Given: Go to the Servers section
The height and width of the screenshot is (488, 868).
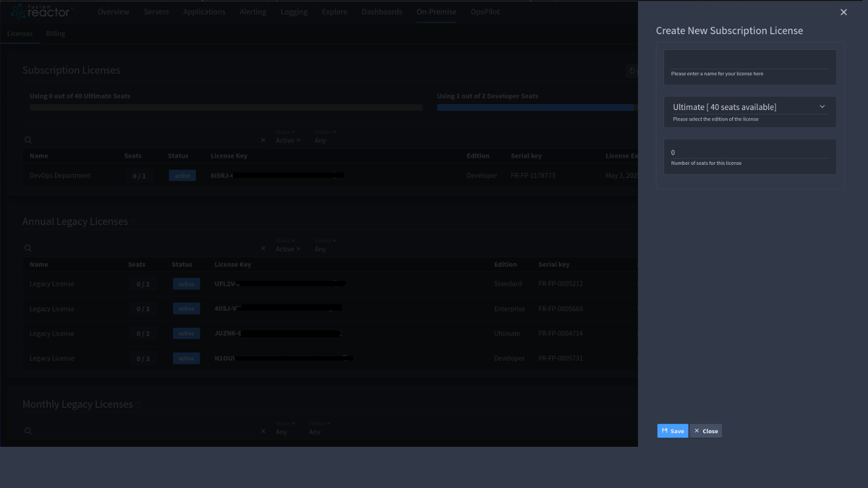Looking at the screenshot, I should pyautogui.click(x=156, y=12).
